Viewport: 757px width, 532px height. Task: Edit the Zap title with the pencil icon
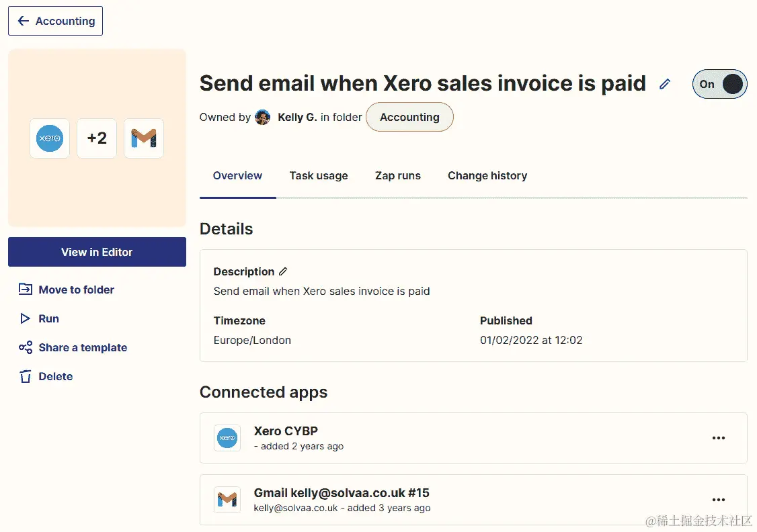(665, 84)
